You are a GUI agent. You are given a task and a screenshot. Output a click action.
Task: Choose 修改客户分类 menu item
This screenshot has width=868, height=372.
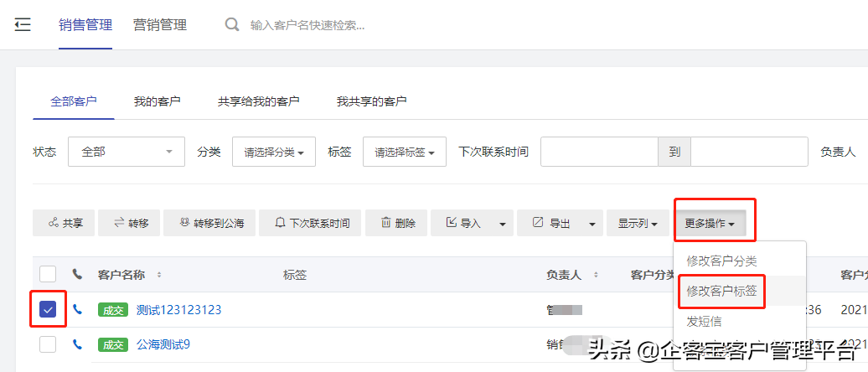click(x=722, y=261)
